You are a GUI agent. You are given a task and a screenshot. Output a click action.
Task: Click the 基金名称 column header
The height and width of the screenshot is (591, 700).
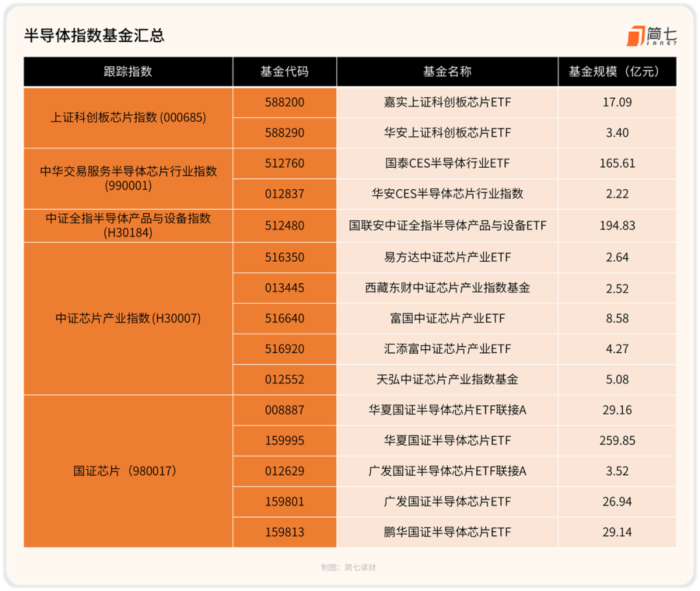pos(447,71)
